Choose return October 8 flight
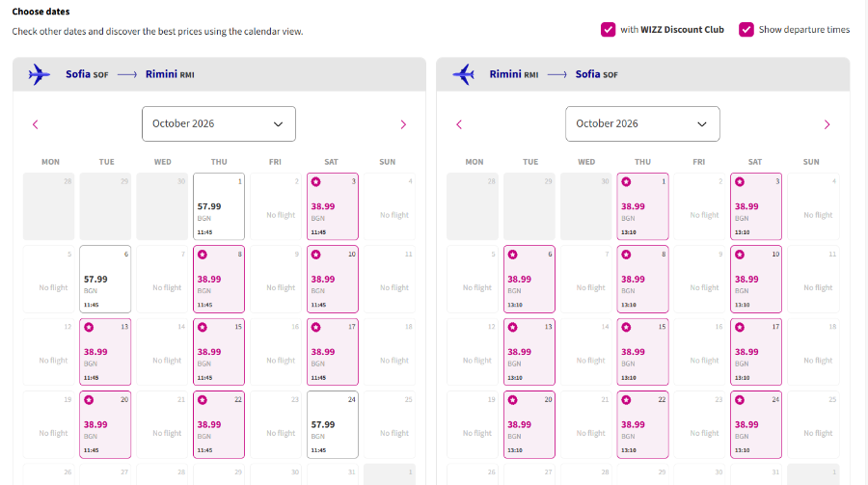Viewport: 868px width, 485px height. (642, 279)
